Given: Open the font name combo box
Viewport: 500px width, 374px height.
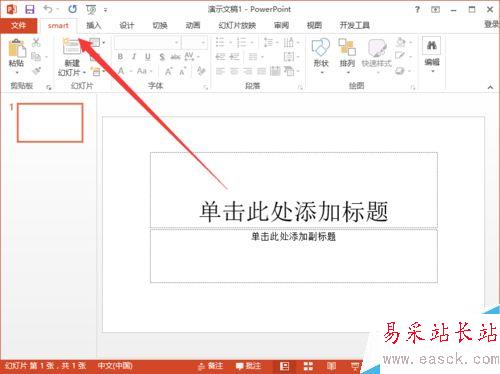Looking at the screenshot, I should 147,43.
